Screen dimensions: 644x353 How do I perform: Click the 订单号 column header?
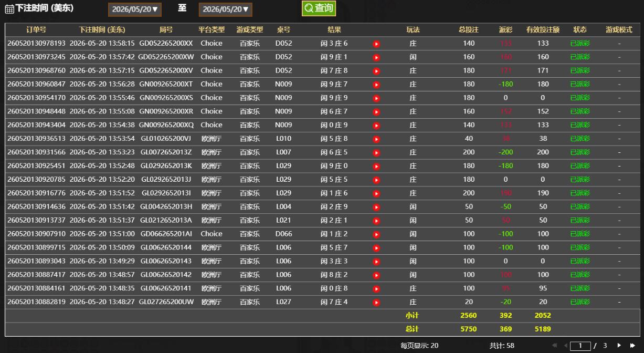tap(36, 30)
